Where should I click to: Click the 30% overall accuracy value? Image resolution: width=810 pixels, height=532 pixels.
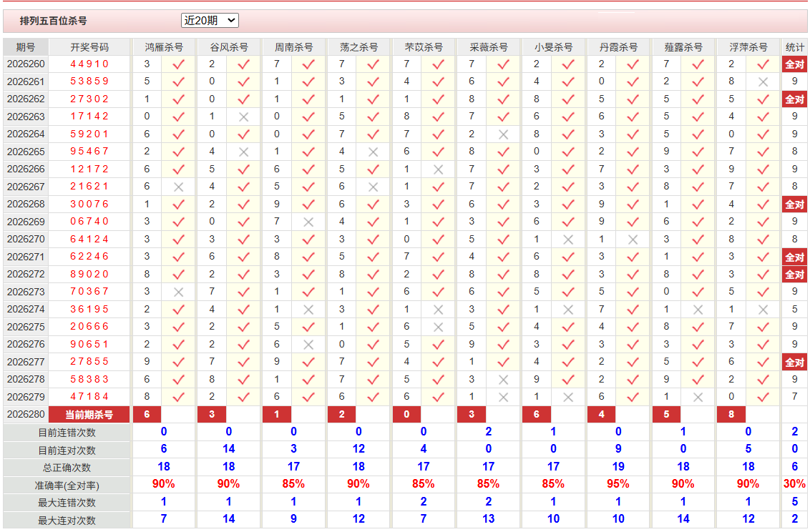pos(794,484)
